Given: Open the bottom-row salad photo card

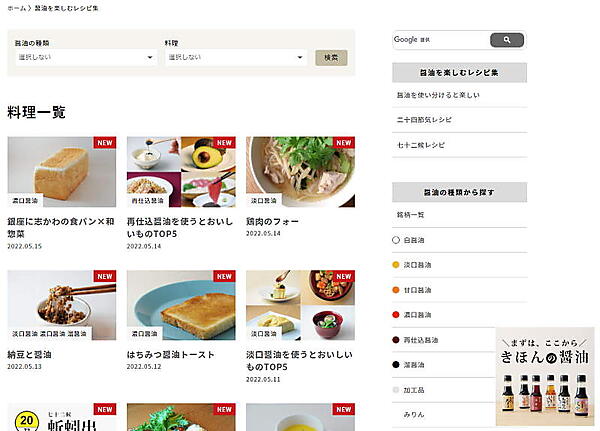Looking at the screenshot, I should [x=181, y=417].
